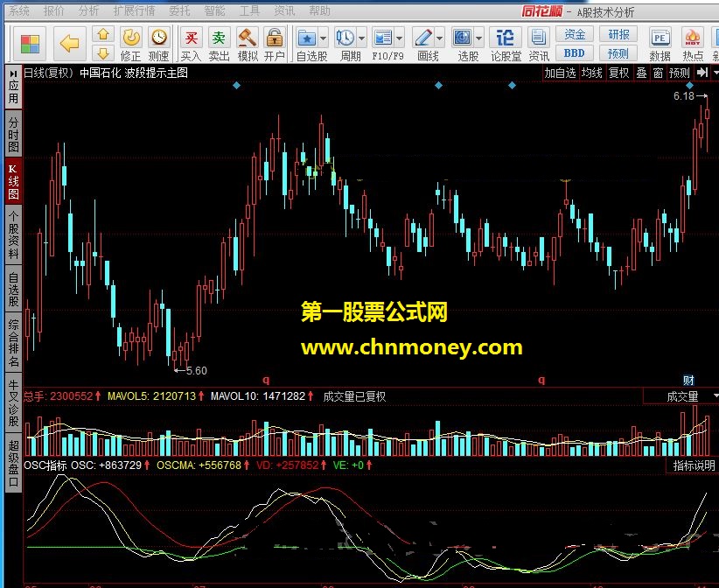Open the 资讯 menu in menu bar
719x588 pixels.
point(284,10)
